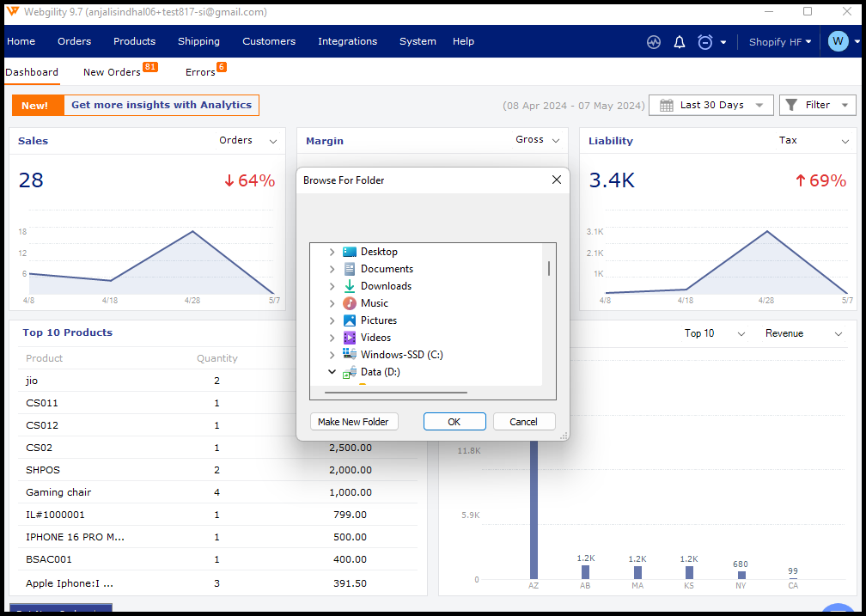Select the Pictures folder icon

pyautogui.click(x=350, y=320)
